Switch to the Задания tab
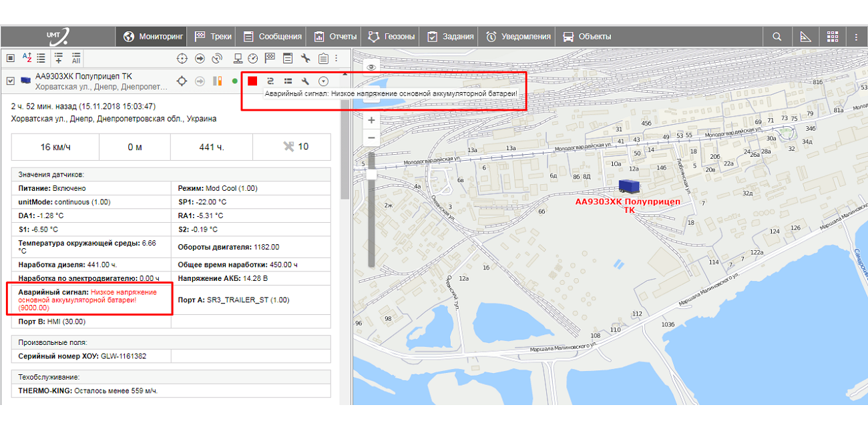The image size is (868, 437). click(450, 37)
